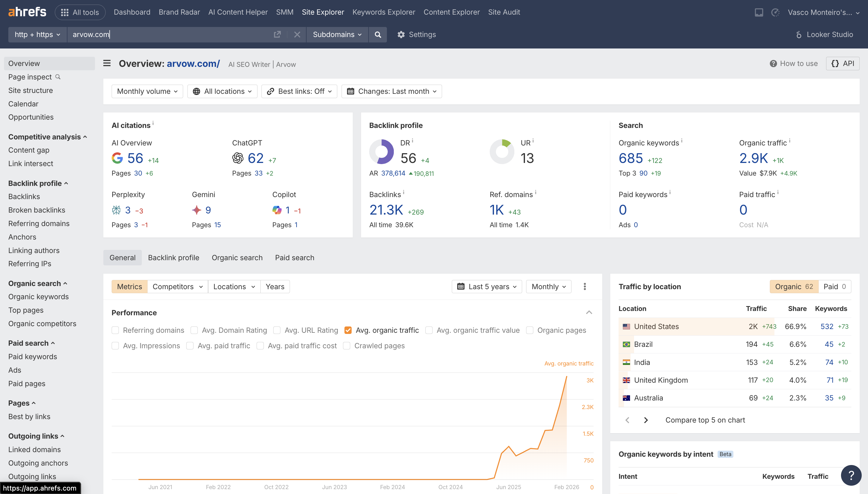Viewport: 868px width, 494px height.
Task: Click the Gemini star icon
Action: click(197, 210)
